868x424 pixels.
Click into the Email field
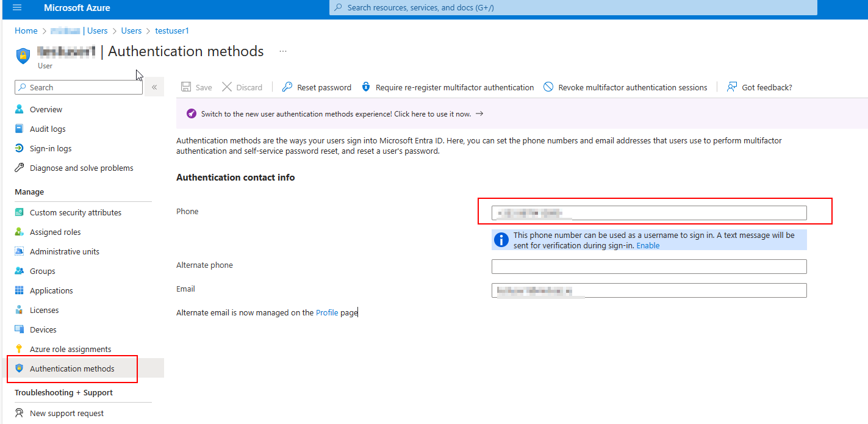[x=649, y=290]
